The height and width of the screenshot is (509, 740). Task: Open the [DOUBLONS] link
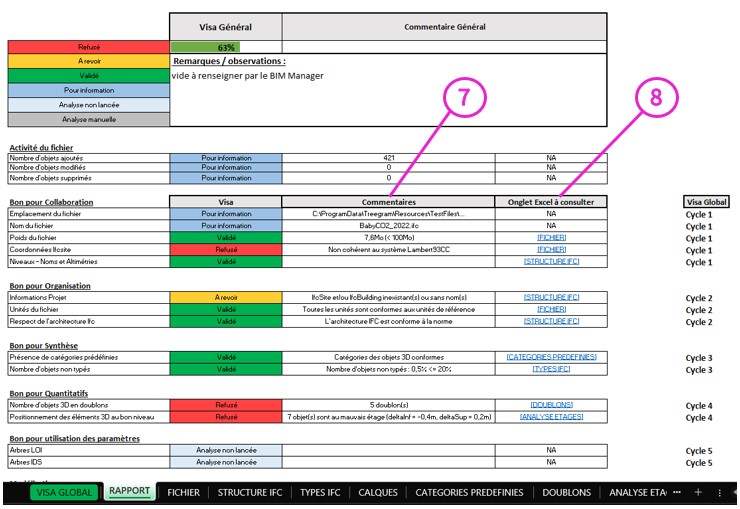551,405
